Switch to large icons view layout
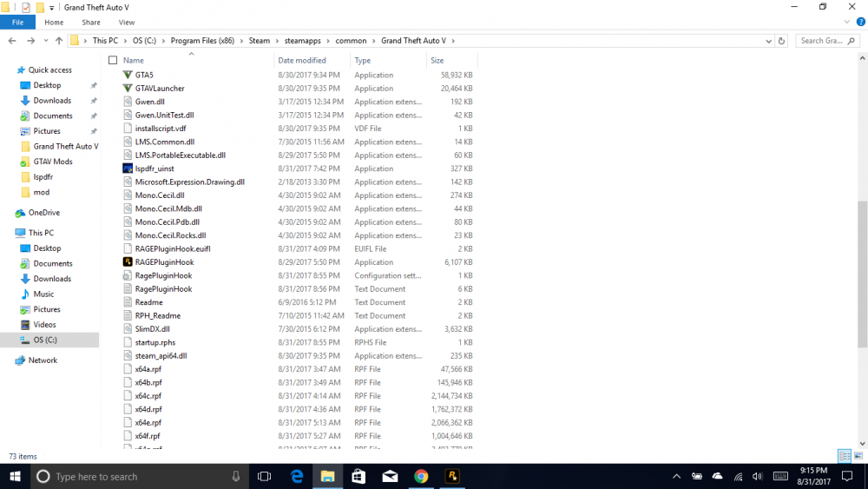 [858, 456]
